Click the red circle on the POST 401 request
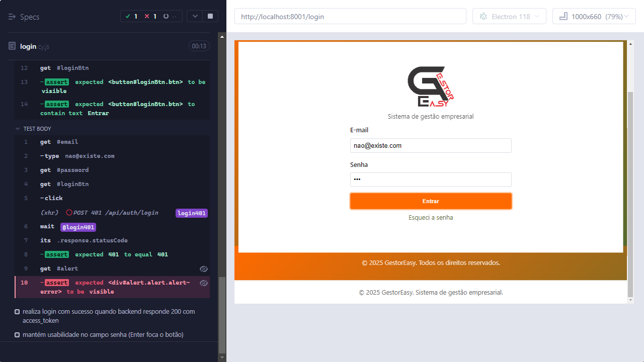Viewport: 644px width, 362px height. (69, 213)
